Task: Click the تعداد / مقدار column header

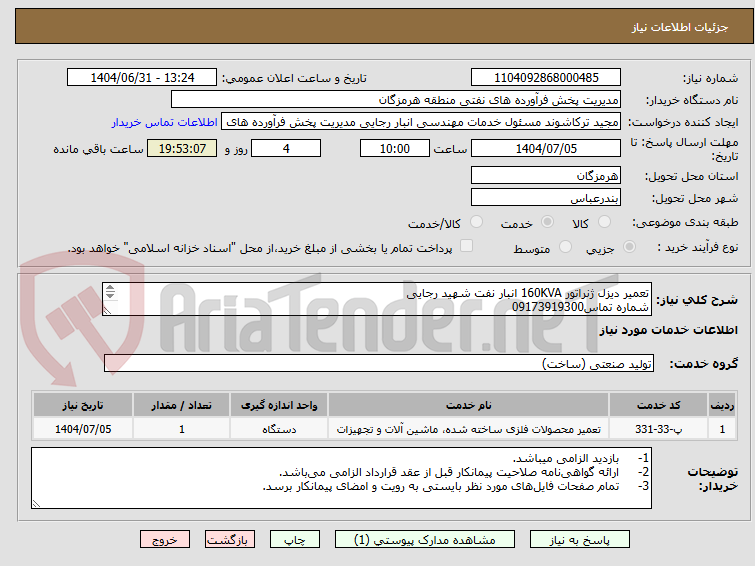Action: coord(182,405)
